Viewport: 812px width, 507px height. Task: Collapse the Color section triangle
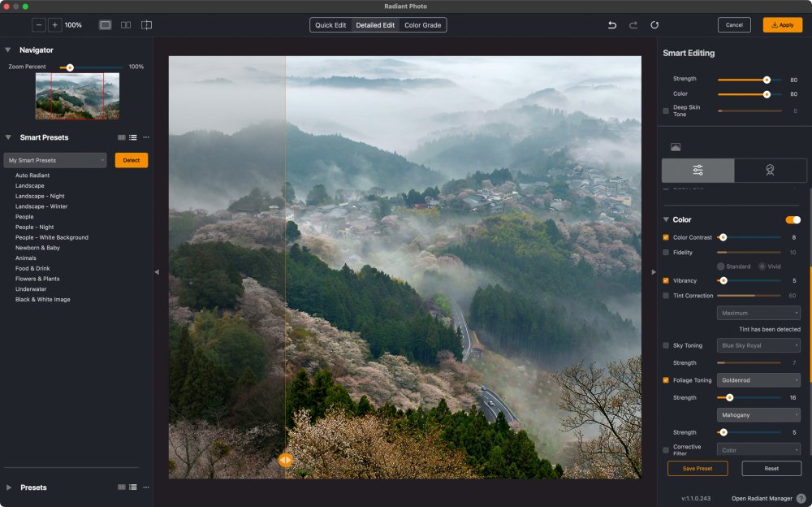point(666,220)
